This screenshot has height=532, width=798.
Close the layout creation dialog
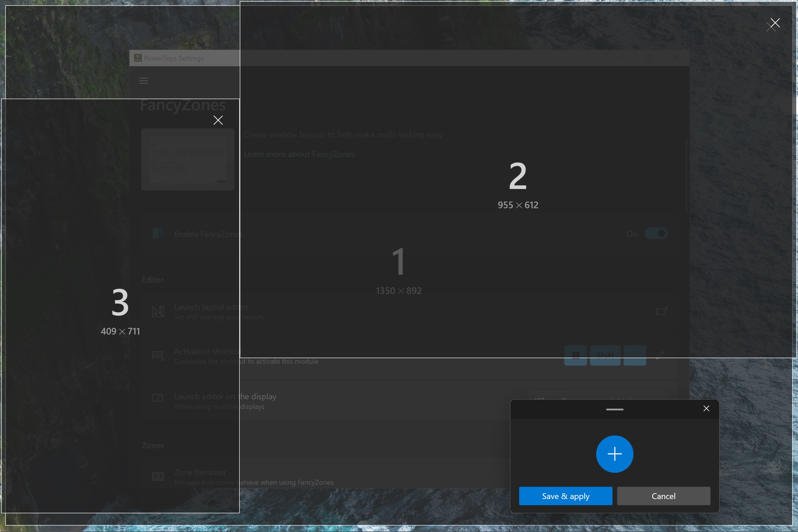click(x=707, y=409)
